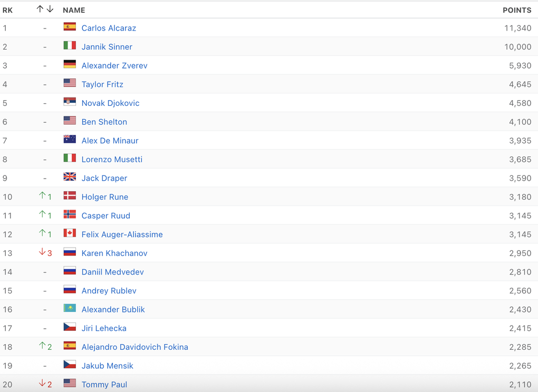This screenshot has width=538, height=392.
Task: Open Tommy Paul's player link
Action: pyautogui.click(x=104, y=385)
